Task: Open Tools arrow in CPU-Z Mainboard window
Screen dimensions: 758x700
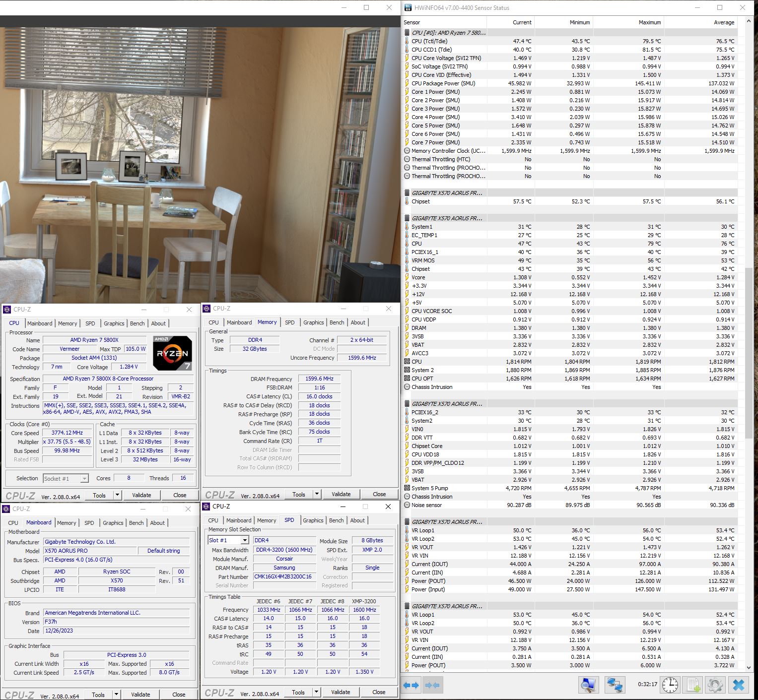Action: click(117, 695)
